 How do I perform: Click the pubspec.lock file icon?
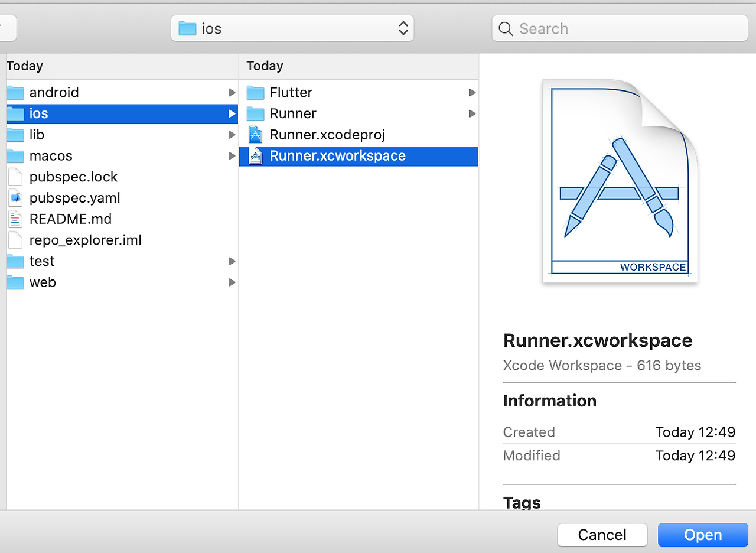15,177
